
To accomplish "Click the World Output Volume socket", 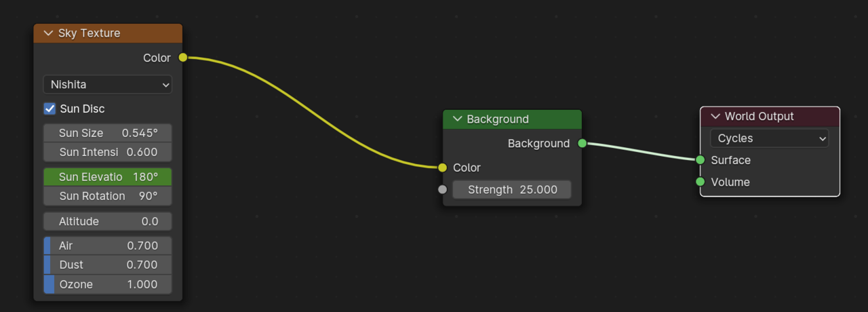I will tap(701, 182).
